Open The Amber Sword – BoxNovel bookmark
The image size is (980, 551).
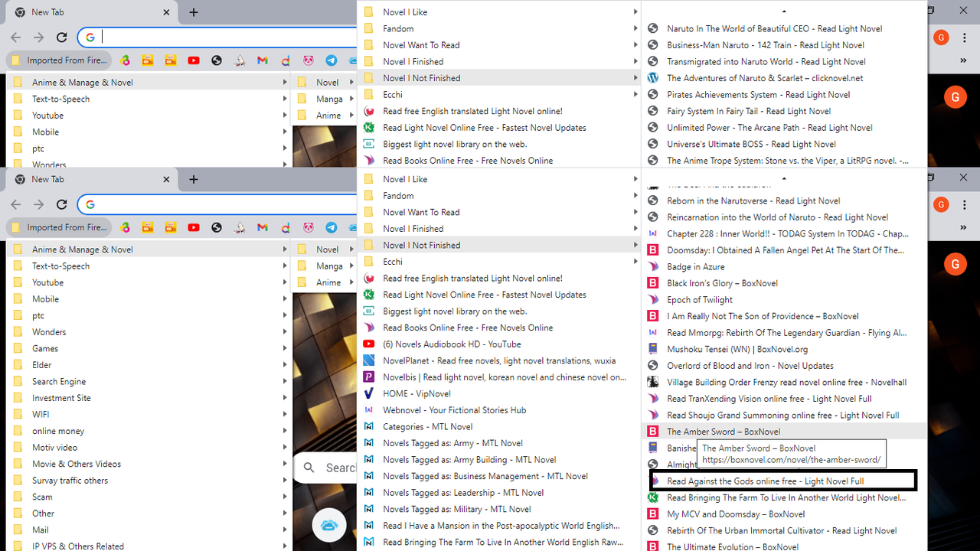(x=784, y=432)
